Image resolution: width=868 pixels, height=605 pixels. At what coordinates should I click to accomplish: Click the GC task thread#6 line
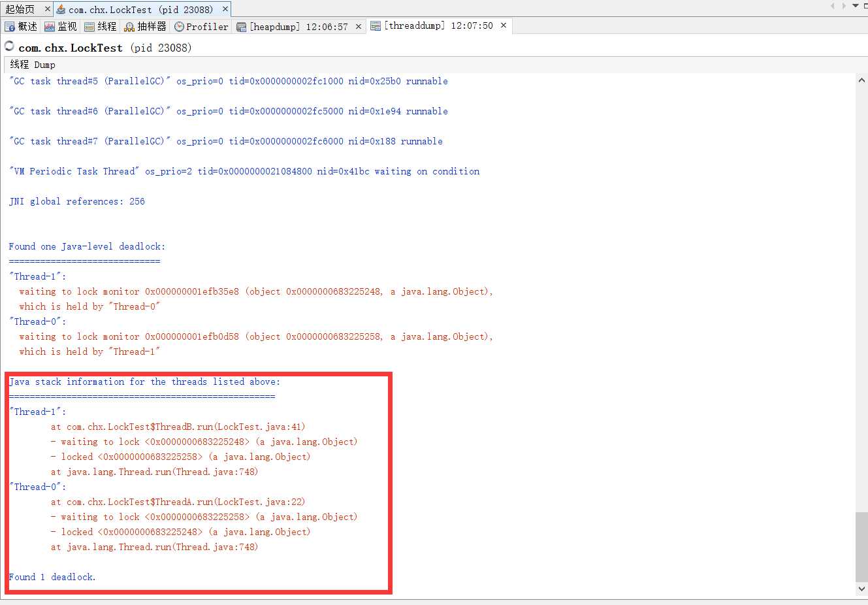[228, 111]
